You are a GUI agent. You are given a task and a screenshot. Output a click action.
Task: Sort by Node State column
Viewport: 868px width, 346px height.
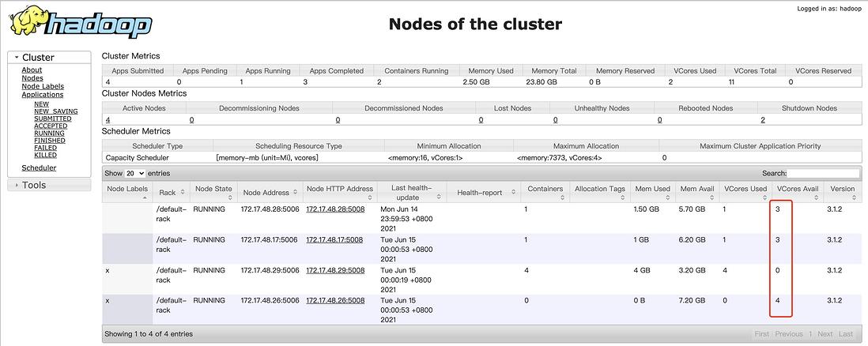pyautogui.click(x=213, y=191)
